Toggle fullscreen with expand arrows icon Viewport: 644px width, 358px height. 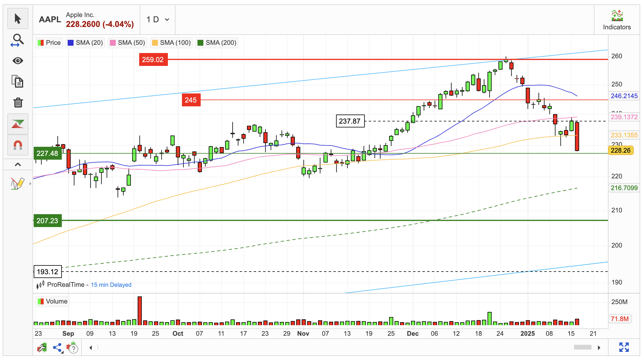click(624, 347)
